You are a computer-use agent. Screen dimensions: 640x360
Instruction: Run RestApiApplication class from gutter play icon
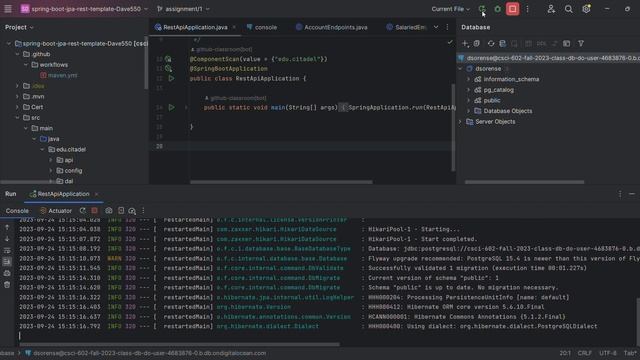[171, 78]
